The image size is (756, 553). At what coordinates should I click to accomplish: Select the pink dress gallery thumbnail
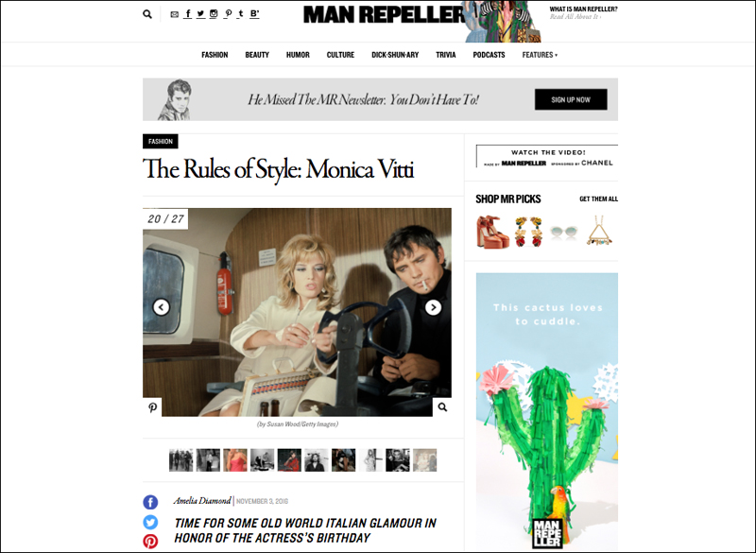[x=235, y=460]
